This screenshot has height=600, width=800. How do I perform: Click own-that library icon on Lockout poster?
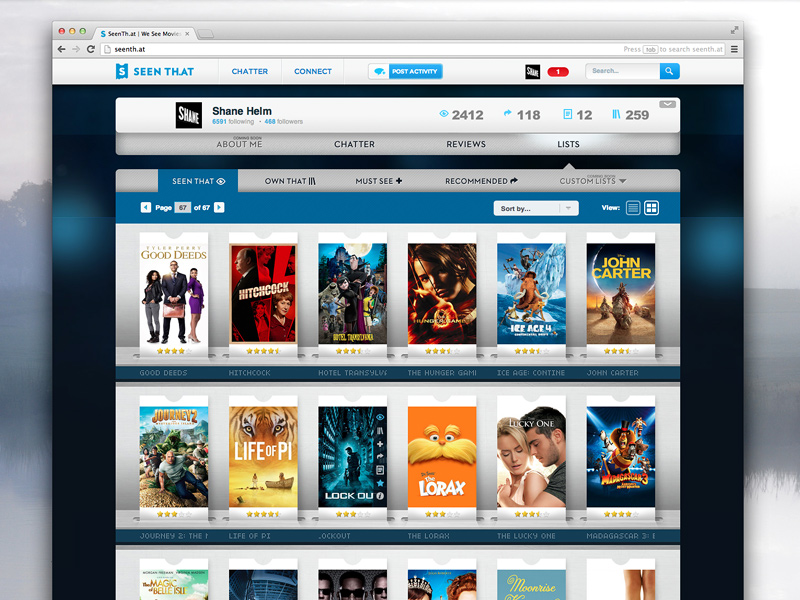pos(380,431)
